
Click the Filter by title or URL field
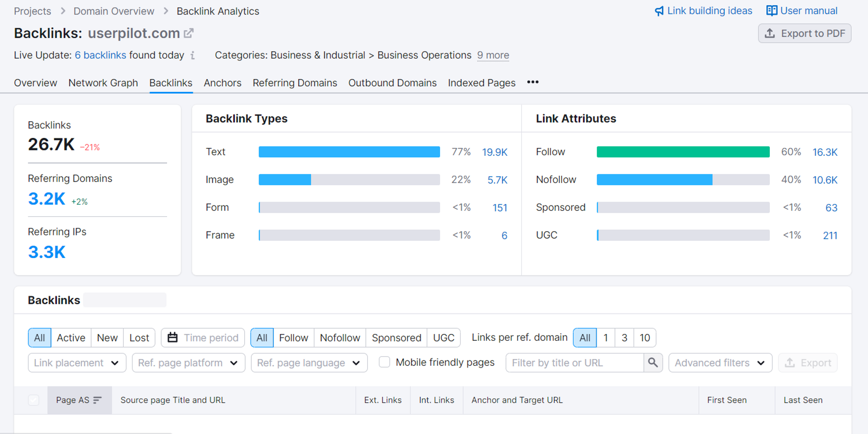coord(575,362)
